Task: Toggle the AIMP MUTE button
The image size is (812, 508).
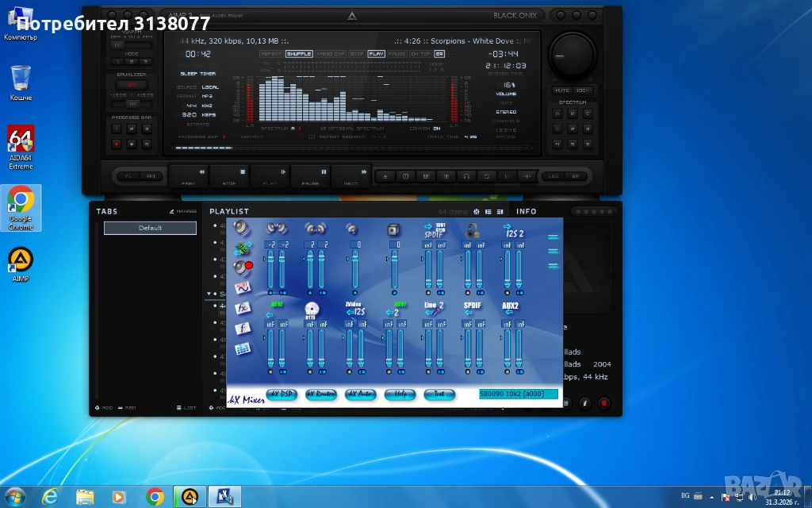Action: click(562, 90)
